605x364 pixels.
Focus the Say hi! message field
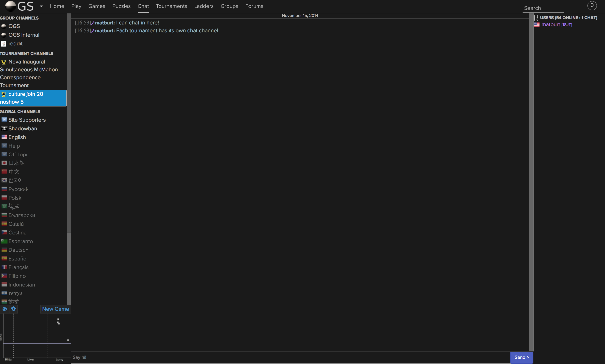[x=290, y=357]
